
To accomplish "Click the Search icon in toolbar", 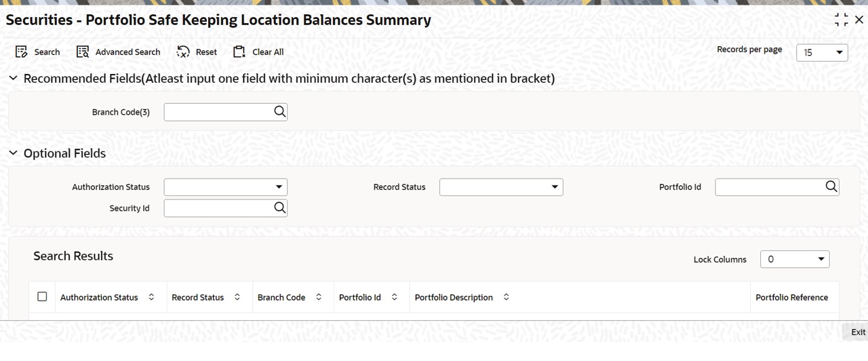I will (x=21, y=52).
